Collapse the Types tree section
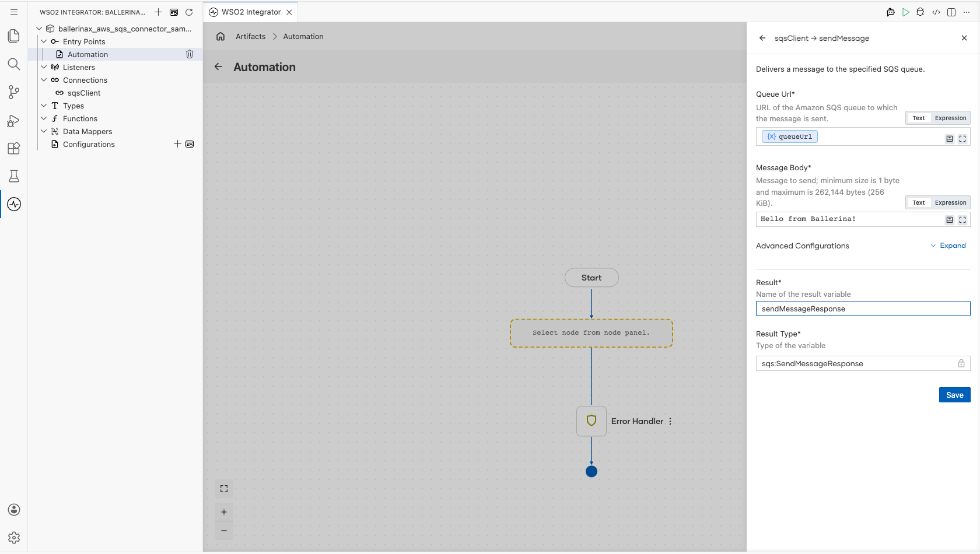The width and height of the screenshot is (980, 554). pos(44,106)
